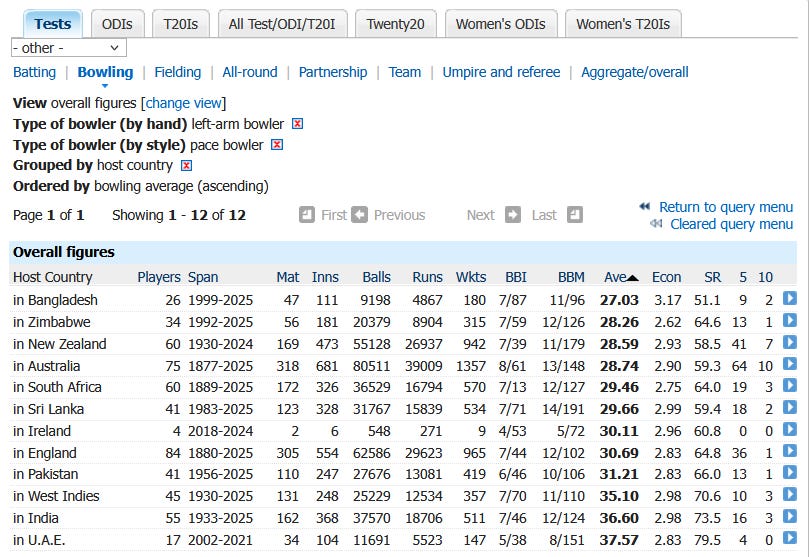Viewport: 809px width, 557px height.
Task: Sort by Wkts column header
Action: pyautogui.click(x=471, y=277)
